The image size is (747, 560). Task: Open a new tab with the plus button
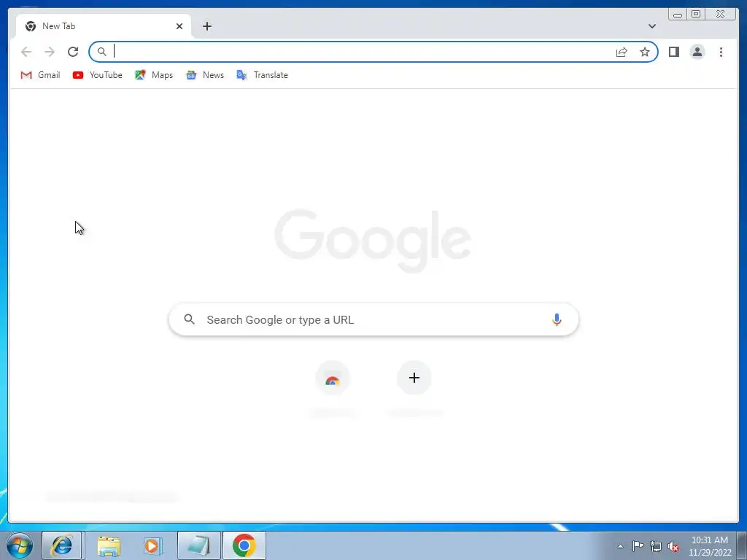[x=206, y=26]
